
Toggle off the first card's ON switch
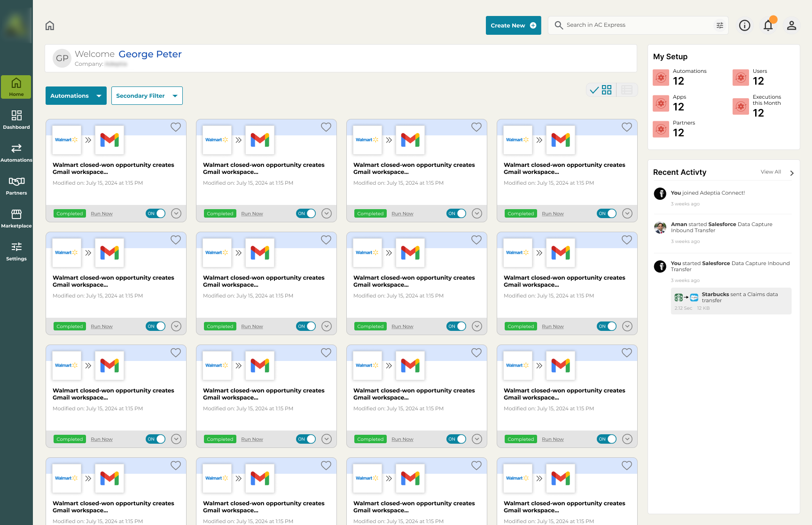click(156, 213)
